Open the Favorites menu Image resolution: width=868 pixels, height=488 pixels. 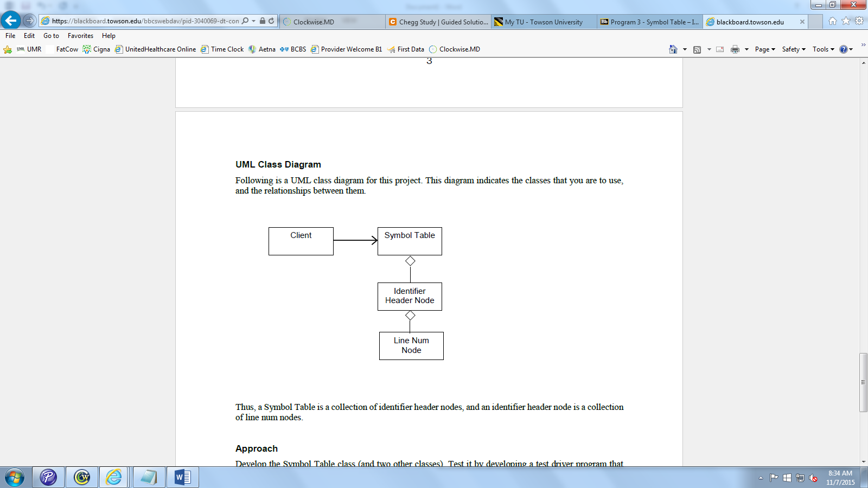[81, 36]
